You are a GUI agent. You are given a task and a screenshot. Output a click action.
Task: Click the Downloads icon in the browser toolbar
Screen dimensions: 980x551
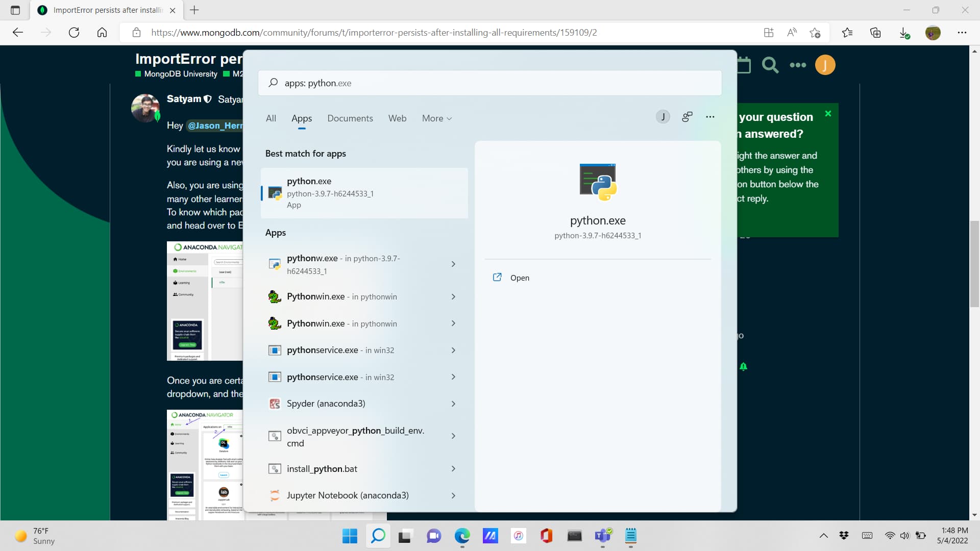[x=904, y=32]
